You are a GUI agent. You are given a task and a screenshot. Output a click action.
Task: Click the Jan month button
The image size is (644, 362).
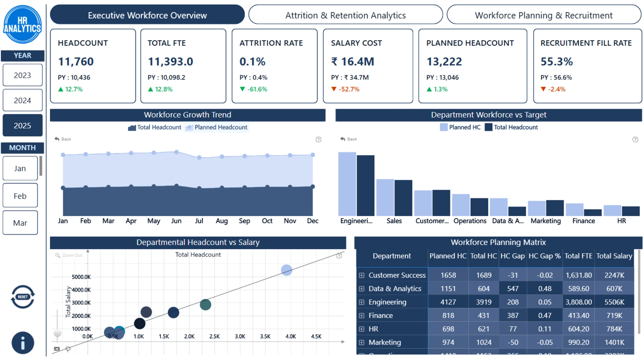point(20,168)
